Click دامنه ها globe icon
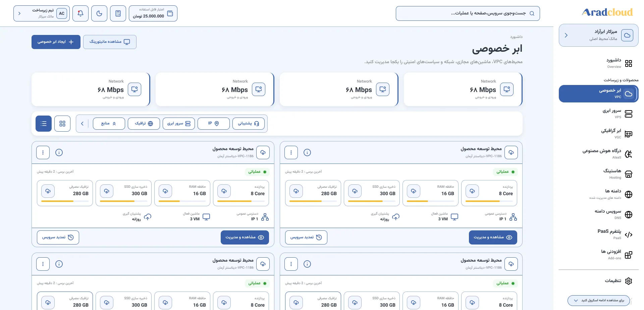The height and width of the screenshot is (310, 644). (629, 194)
